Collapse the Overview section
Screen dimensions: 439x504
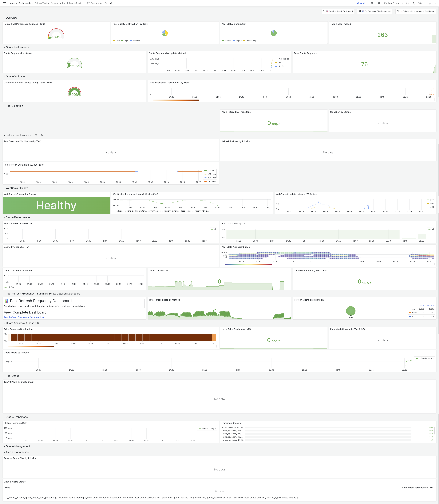[11, 18]
